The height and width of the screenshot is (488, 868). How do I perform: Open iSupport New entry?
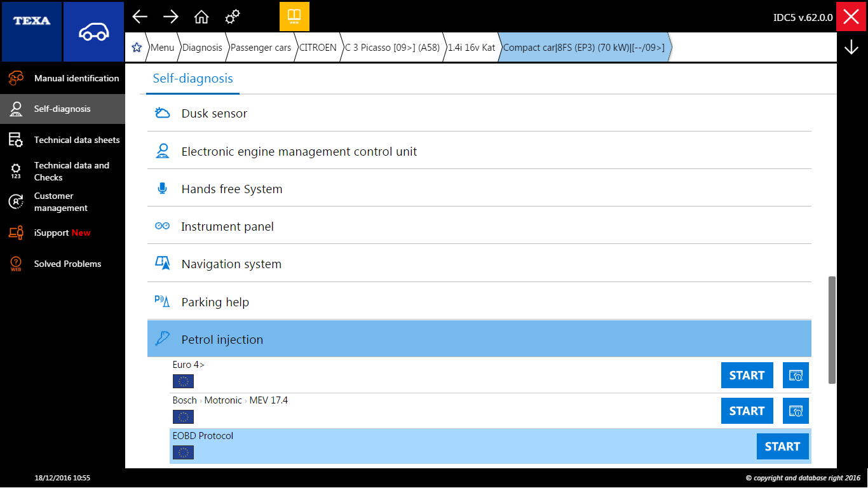point(62,233)
